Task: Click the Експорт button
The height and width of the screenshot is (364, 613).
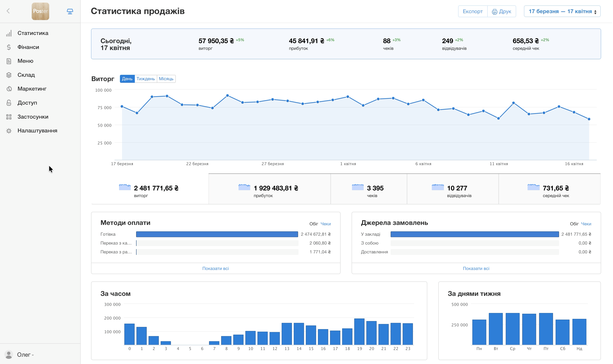Action: (472, 11)
